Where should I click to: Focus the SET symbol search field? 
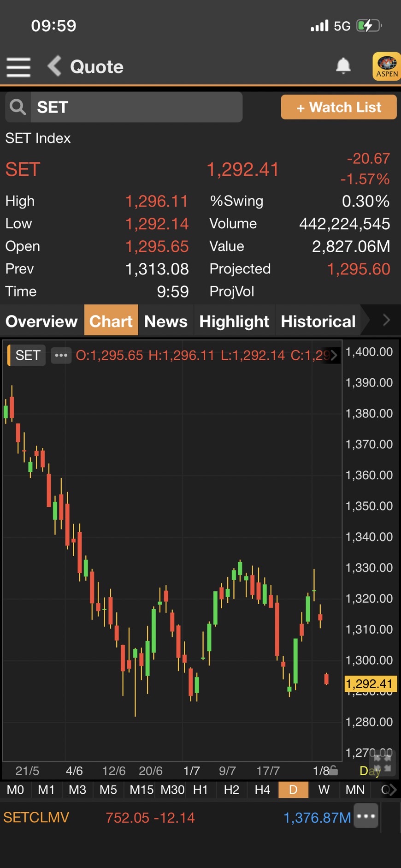point(136,107)
